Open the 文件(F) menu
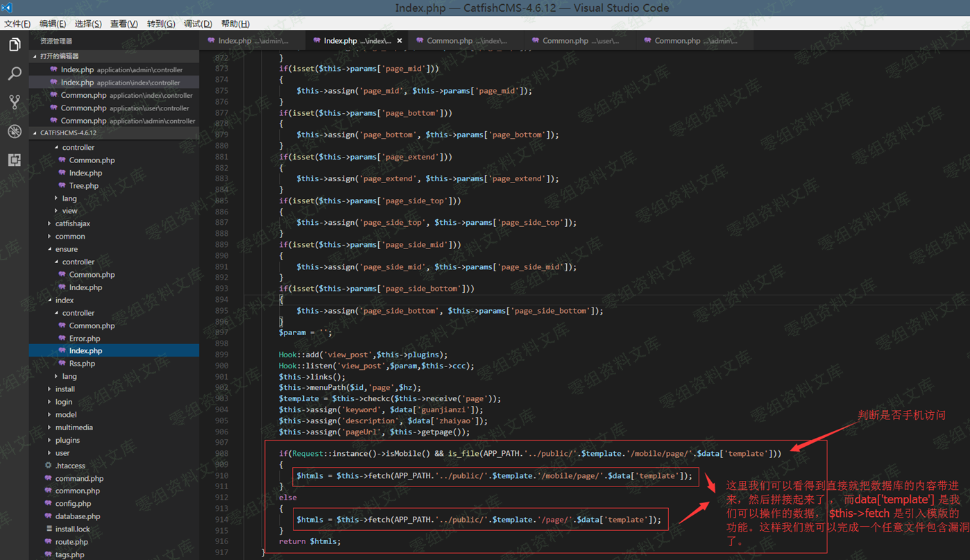 pos(17,24)
